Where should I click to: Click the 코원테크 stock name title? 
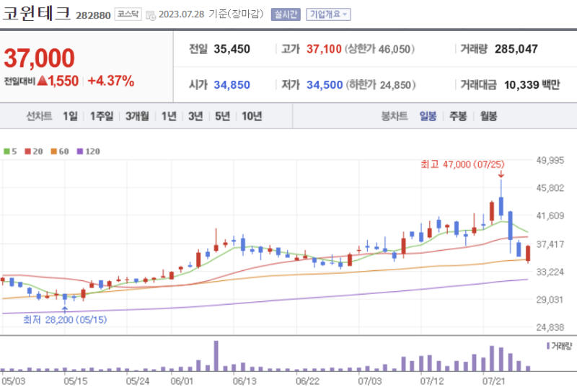pyautogui.click(x=37, y=14)
